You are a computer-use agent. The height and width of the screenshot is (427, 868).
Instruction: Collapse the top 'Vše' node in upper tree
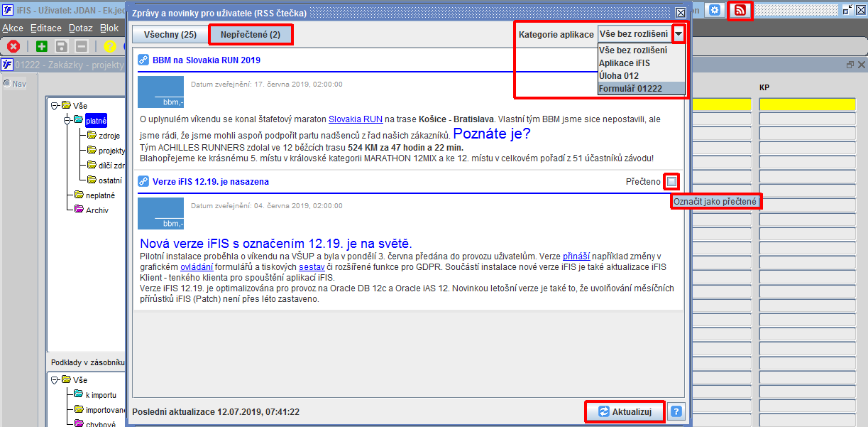coord(55,106)
